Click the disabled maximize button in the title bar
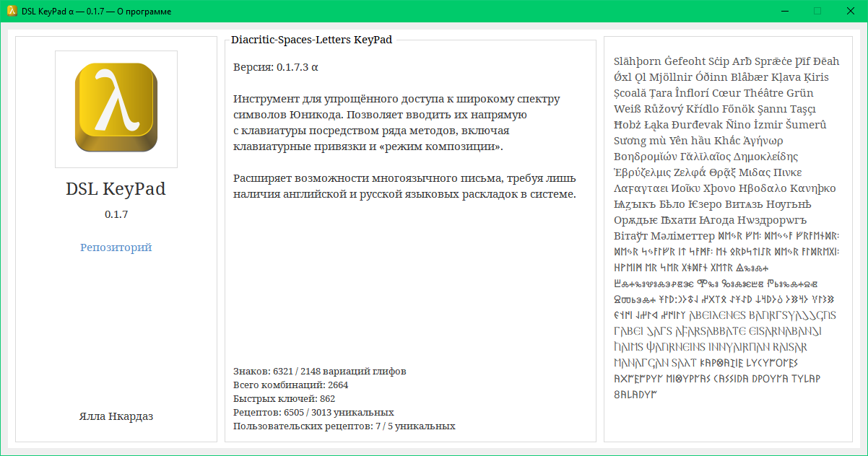 click(817, 11)
